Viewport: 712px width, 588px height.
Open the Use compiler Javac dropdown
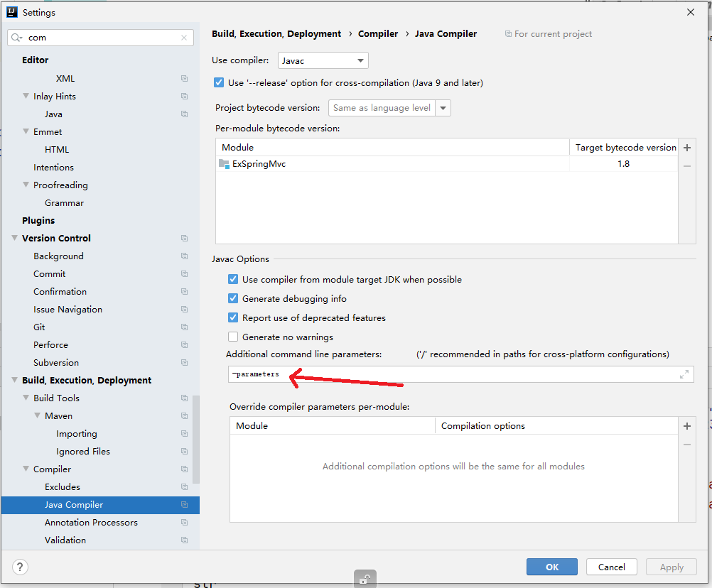(x=323, y=60)
